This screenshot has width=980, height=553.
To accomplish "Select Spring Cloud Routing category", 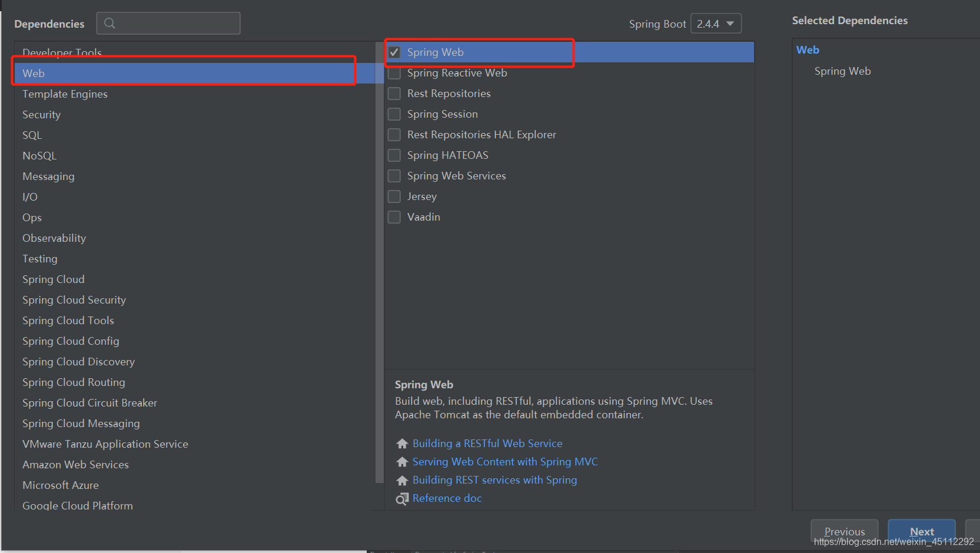I will [195, 382].
